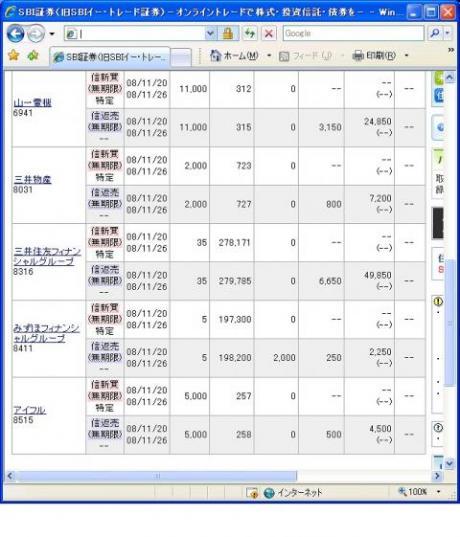Open the 三井物産 stock link
The image size is (460, 537).
tap(33, 179)
